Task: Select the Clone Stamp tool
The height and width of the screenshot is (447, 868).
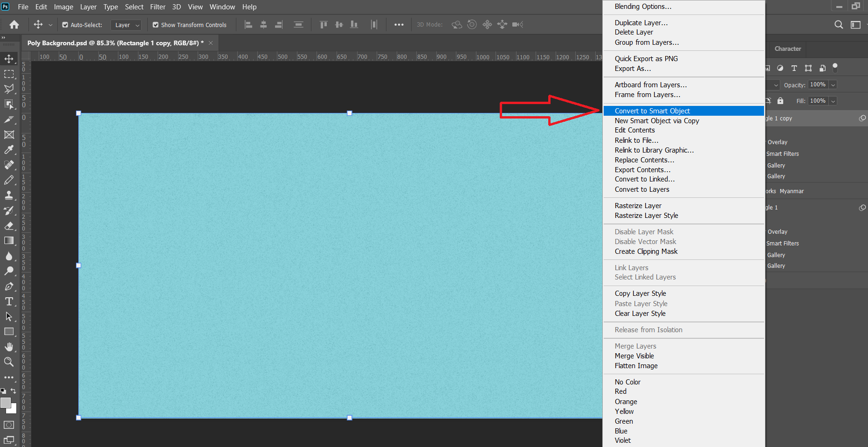Action: (x=9, y=195)
